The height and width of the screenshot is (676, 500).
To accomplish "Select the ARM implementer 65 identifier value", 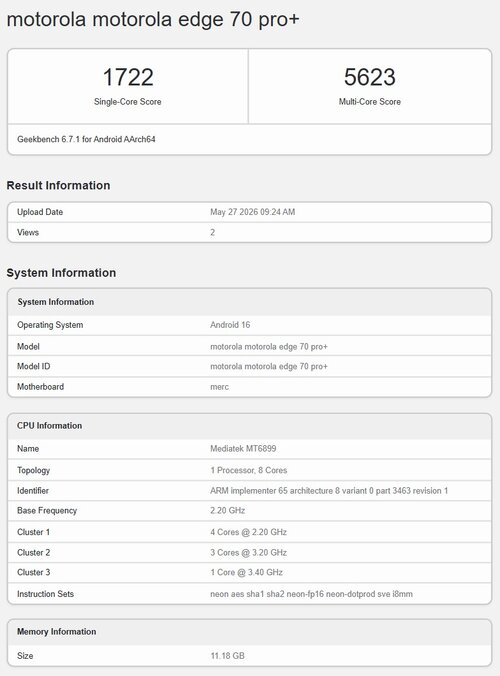I will pyautogui.click(x=329, y=491).
